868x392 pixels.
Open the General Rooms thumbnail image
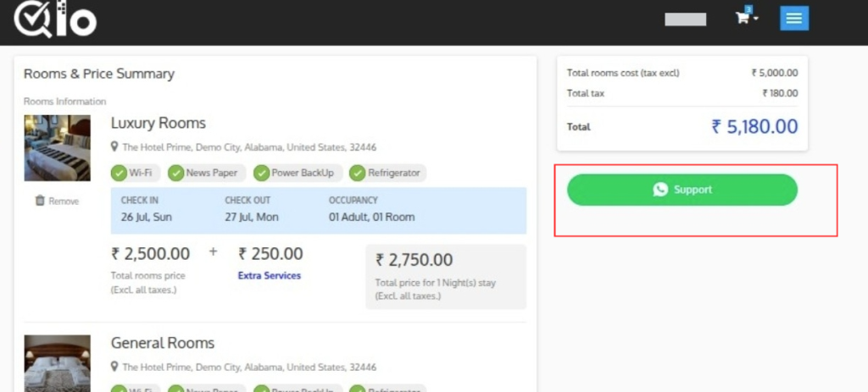click(x=58, y=362)
